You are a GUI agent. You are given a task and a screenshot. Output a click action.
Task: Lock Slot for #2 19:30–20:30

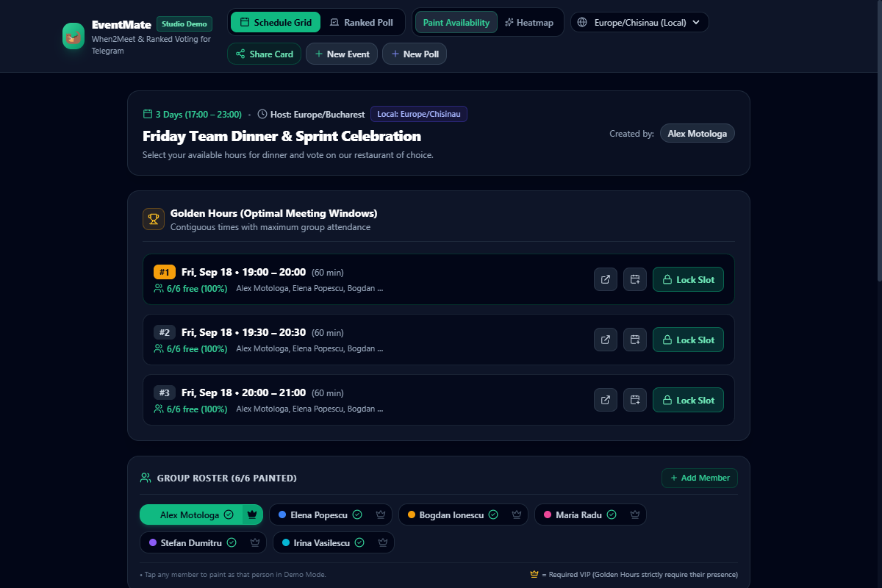689,340
